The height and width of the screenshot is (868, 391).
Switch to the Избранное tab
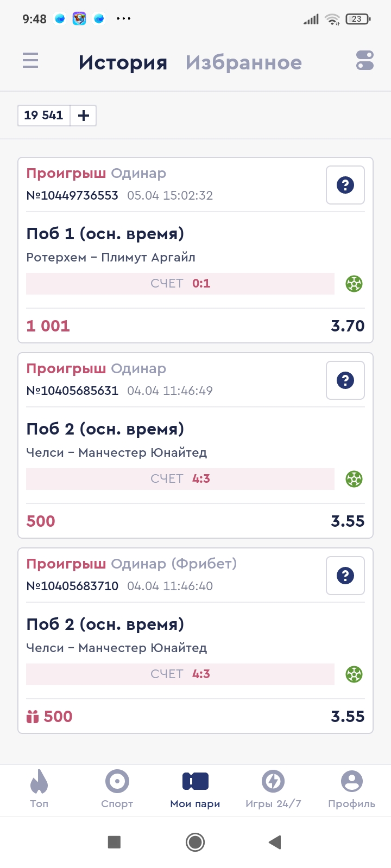(243, 63)
